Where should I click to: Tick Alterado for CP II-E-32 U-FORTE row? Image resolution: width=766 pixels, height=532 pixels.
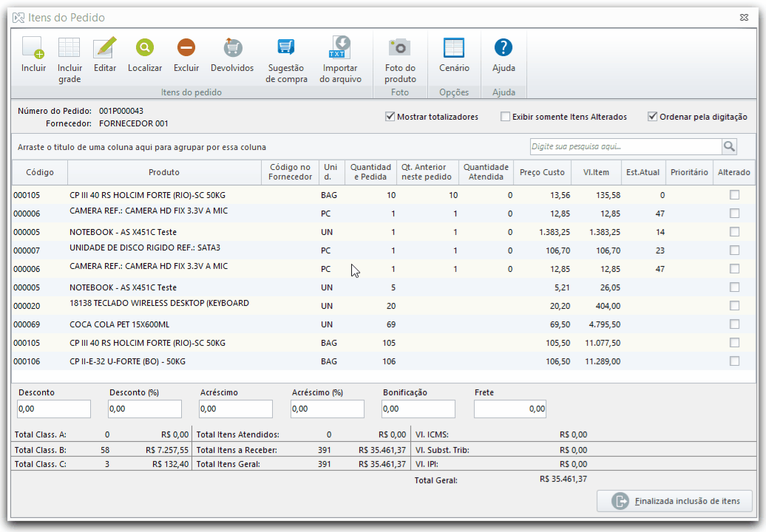click(734, 361)
